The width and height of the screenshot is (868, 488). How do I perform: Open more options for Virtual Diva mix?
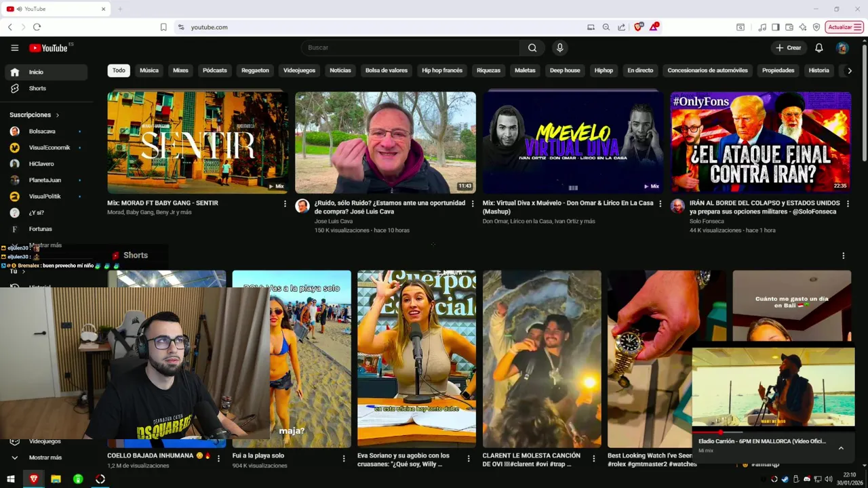[x=660, y=203]
